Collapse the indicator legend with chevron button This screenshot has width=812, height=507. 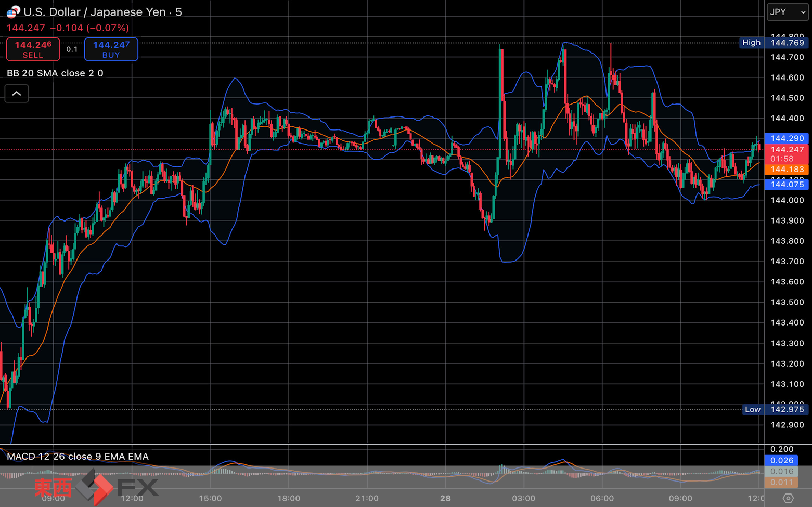point(17,94)
